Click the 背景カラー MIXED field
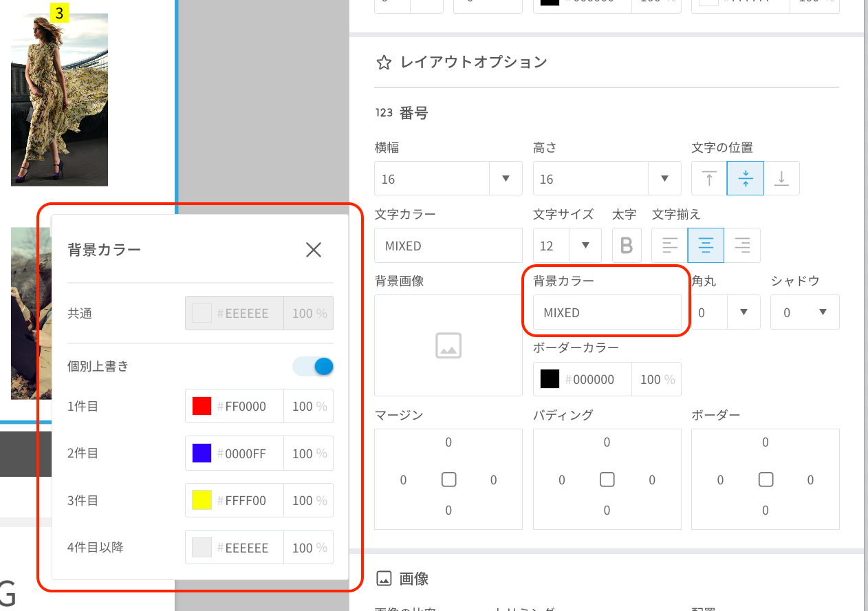This screenshot has height=611, width=868. click(x=607, y=312)
